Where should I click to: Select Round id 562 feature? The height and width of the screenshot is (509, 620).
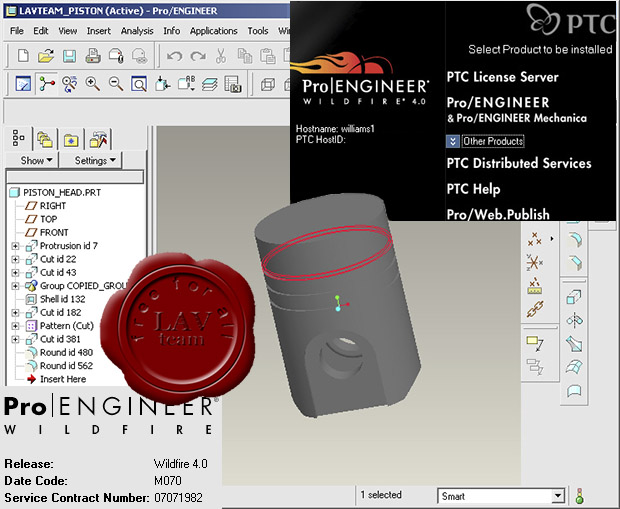[x=66, y=366]
